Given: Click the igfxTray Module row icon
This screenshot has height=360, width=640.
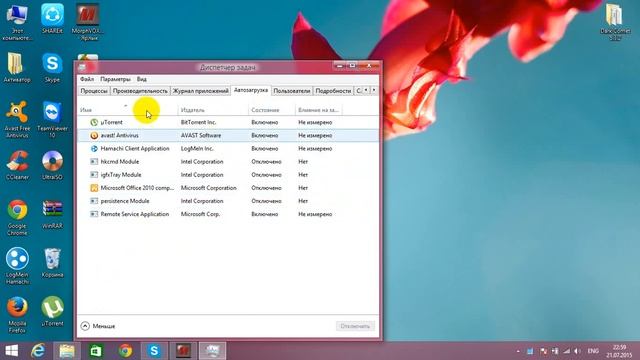Looking at the screenshot, I should point(94,175).
